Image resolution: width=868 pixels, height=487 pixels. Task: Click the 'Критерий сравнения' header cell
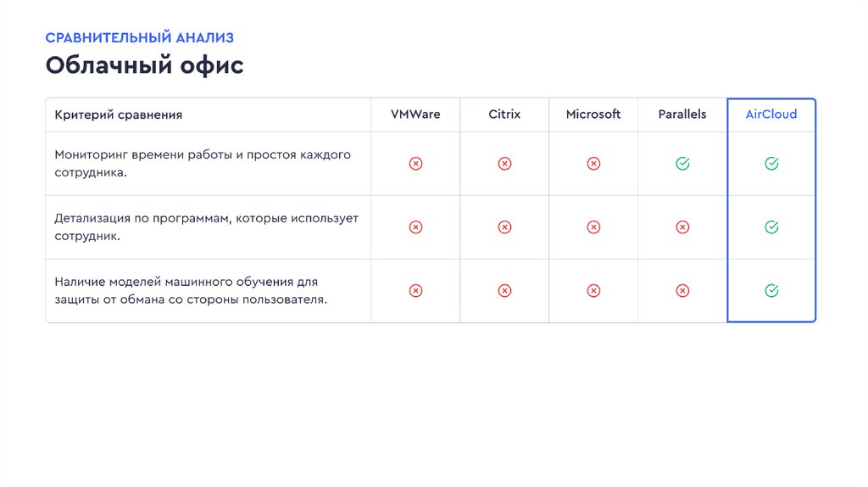tap(119, 115)
